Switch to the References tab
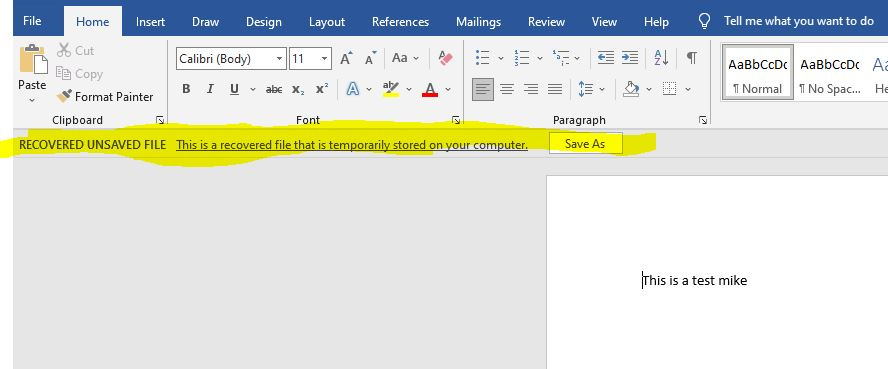888x369 pixels. pos(400,22)
